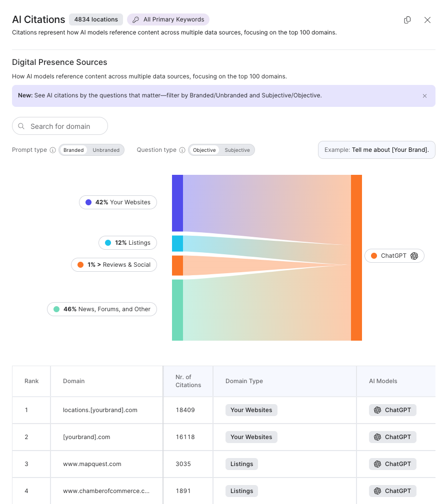Click the Question type info icon
The image size is (441, 504).
click(182, 150)
